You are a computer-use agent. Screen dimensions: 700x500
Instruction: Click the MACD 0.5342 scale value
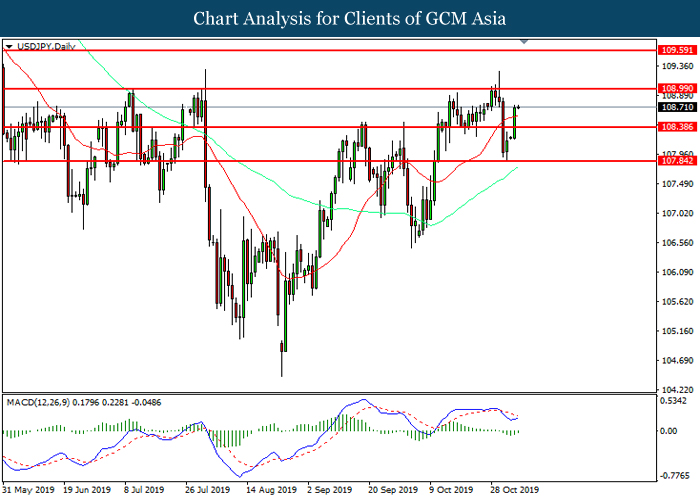(673, 401)
